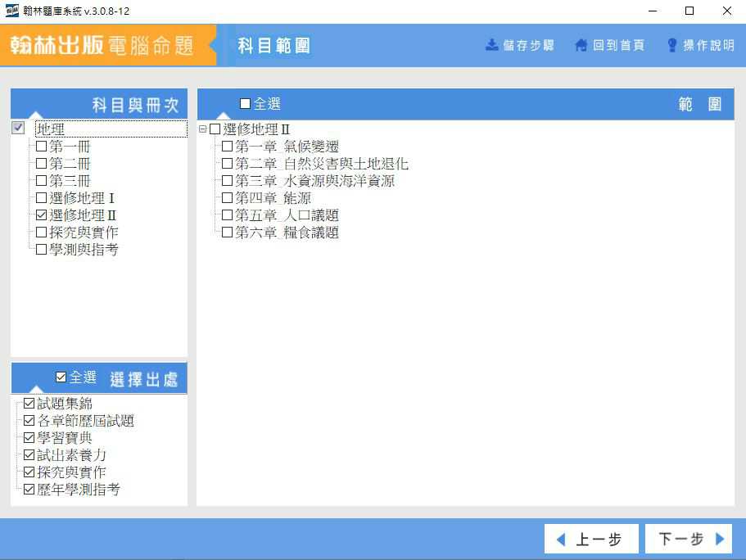This screenshot has height=560, width=746.
Task: Collapse the 選修地理 II tree node
Action: click(x=203, y=129)
